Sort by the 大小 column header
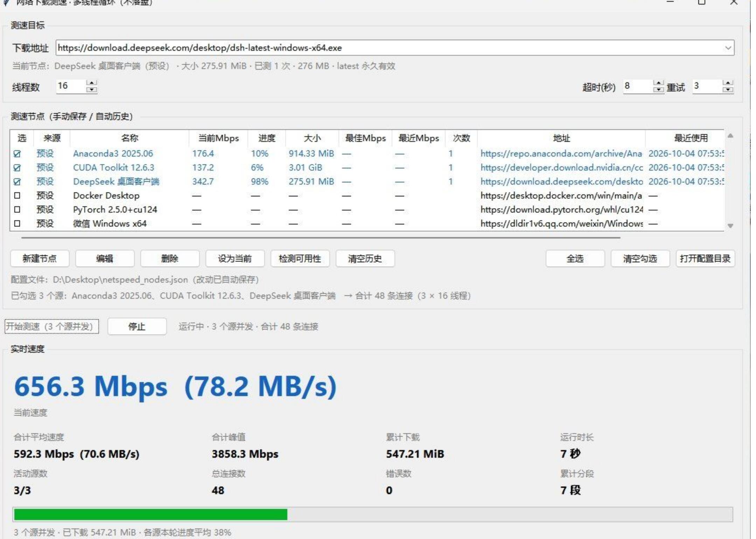 click(312, 138)
